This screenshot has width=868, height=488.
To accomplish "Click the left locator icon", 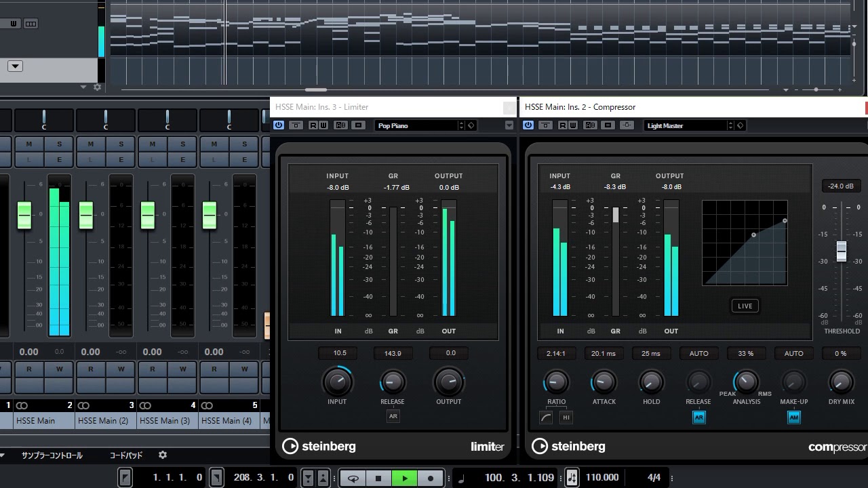I will click(125, 477).
